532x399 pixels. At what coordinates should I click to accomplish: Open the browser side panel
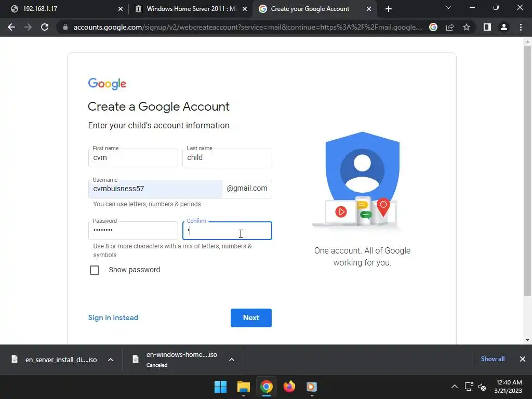487,27
